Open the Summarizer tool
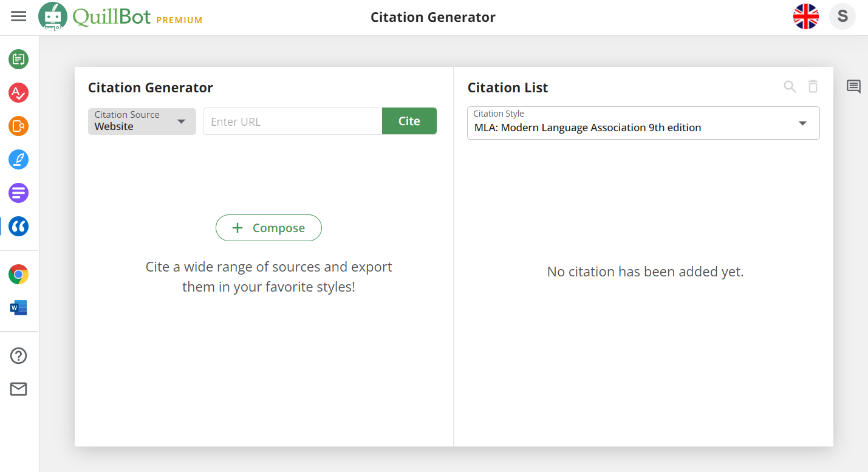This screenshot has height=472, width=868. pos(18,193)
